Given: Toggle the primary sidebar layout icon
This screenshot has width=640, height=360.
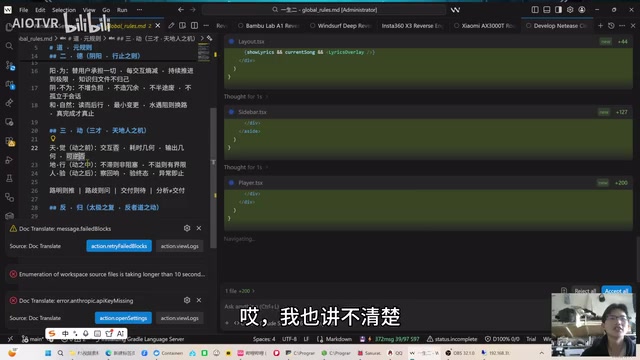Looking at the screenshot, I should (x=535, y=10).
